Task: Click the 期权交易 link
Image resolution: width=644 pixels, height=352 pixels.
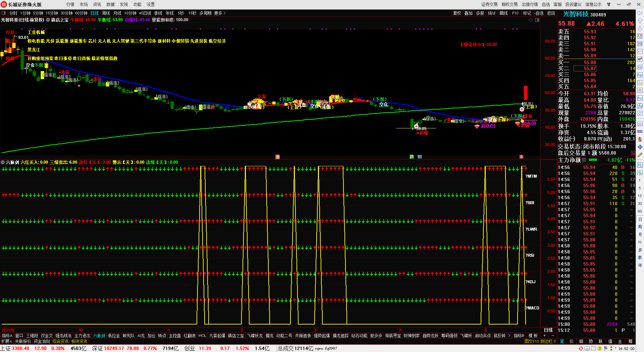Action: [x=509, y=4]
